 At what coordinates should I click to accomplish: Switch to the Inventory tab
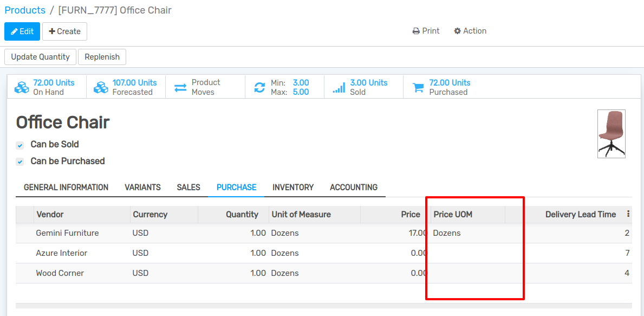[x=292, y=187]
